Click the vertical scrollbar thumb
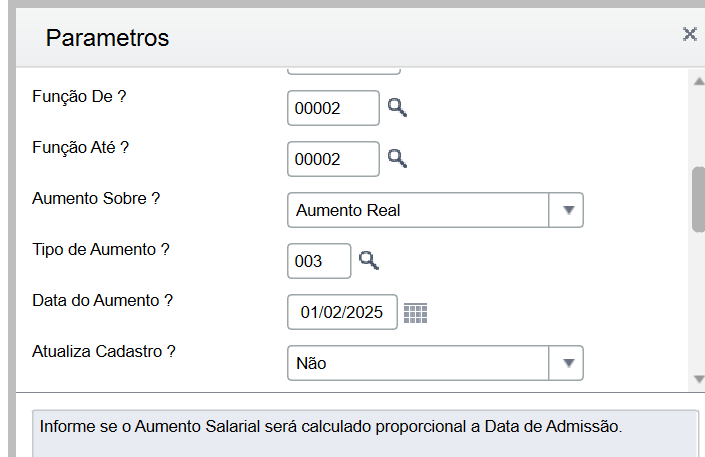 point(698,200)
